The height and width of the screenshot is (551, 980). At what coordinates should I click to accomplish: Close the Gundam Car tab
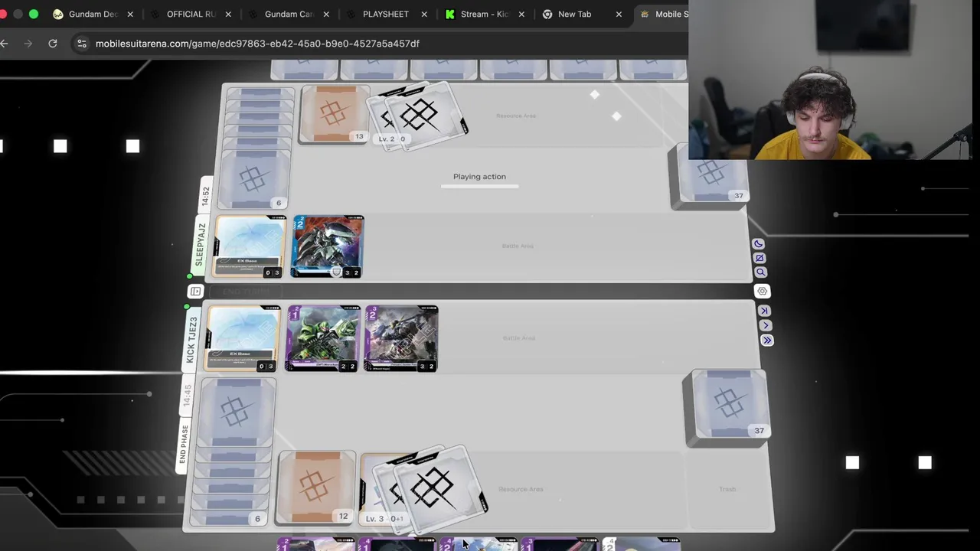tap(326, 14)
